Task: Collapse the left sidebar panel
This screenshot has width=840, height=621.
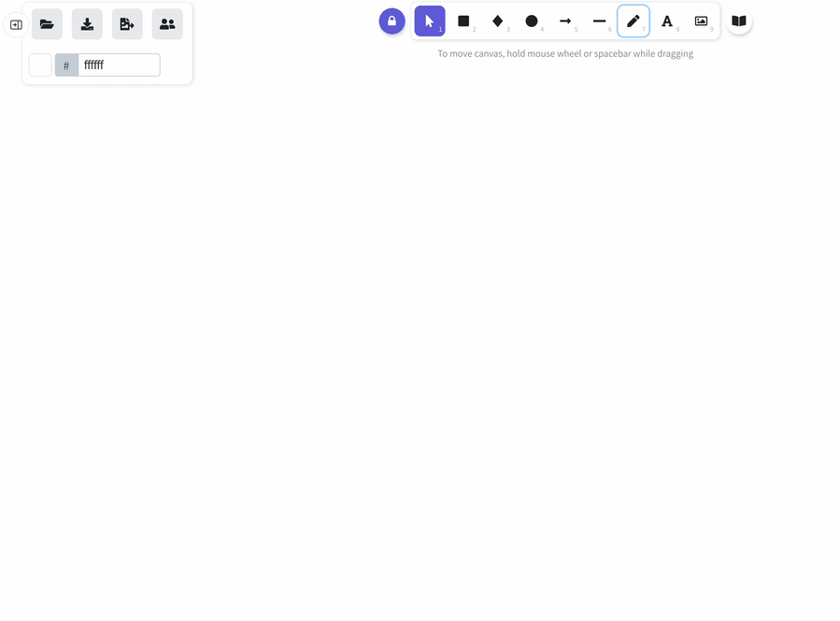Action: click(15, 24)
